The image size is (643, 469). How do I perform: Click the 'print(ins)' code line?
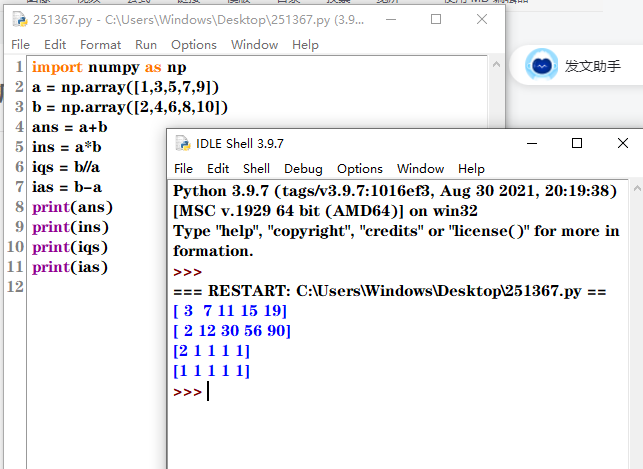click(x=71, y=228)
